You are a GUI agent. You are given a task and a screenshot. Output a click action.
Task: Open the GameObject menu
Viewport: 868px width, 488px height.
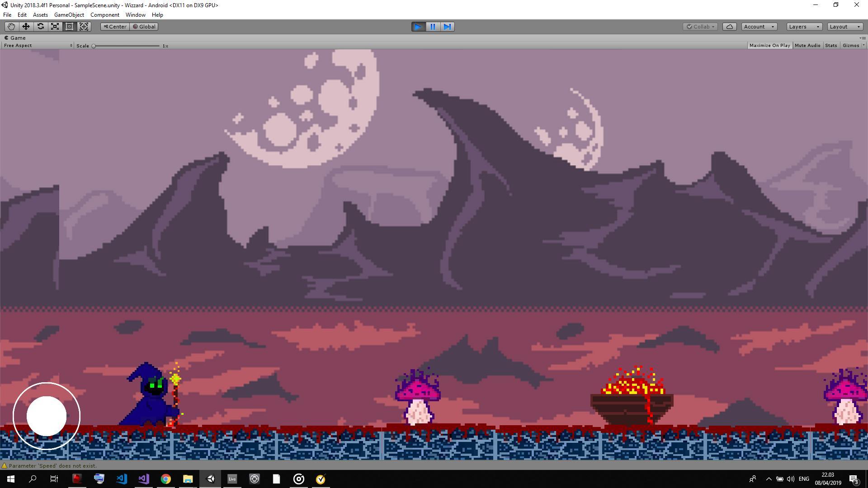pyautogui.click(x=69, y=15)
